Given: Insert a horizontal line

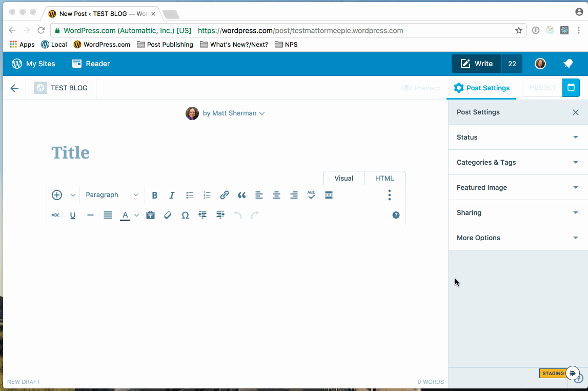Looking at the screenshot, I should 90,215.
